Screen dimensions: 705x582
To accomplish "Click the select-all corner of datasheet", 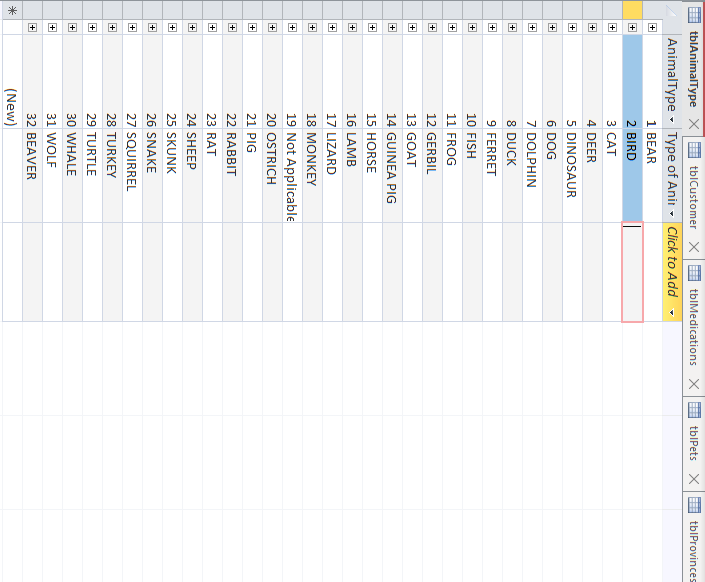I will [672, 10].
